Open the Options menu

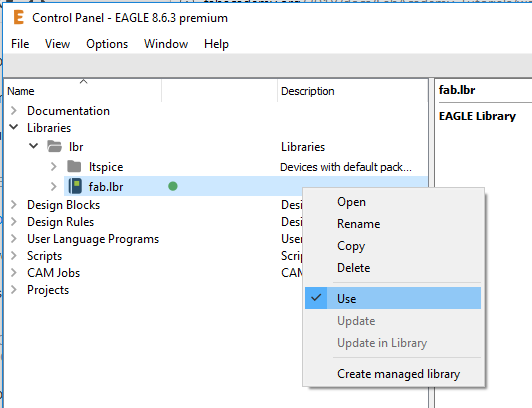[107, 44]
